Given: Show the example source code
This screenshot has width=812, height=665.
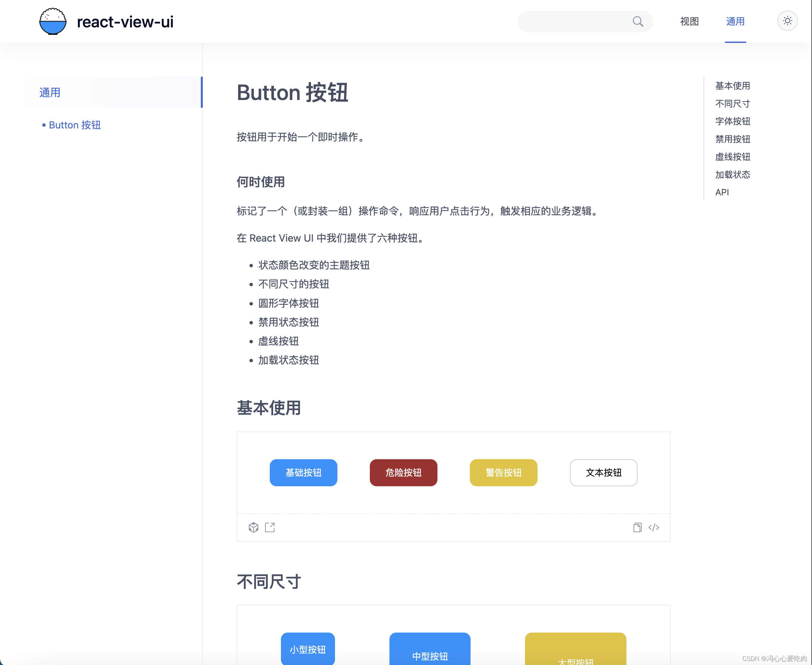Looking at the screenshot, I should click(x=654, y=527).
